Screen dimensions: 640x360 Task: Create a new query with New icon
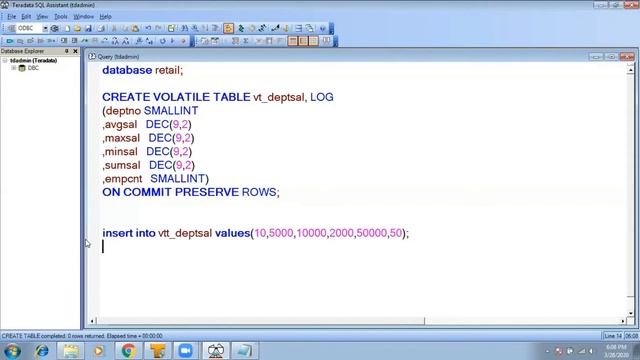pos(67,29)
